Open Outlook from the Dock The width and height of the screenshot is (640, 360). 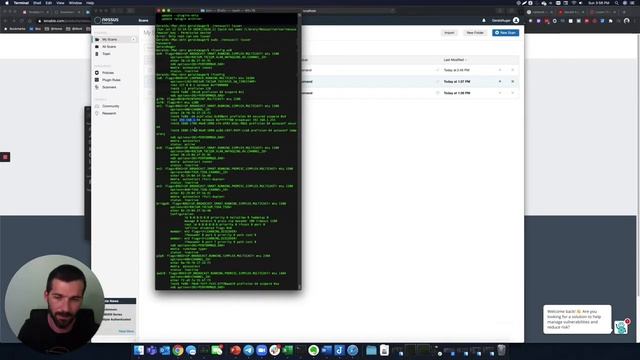coord(165,350)
